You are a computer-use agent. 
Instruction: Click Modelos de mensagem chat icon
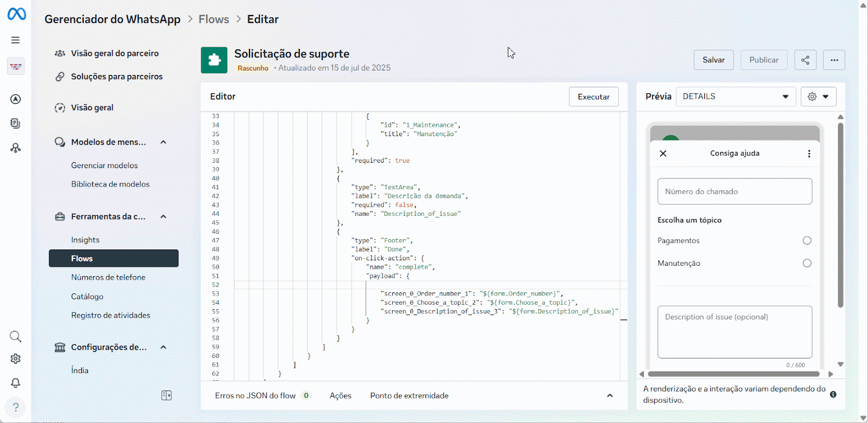point(60,142)
